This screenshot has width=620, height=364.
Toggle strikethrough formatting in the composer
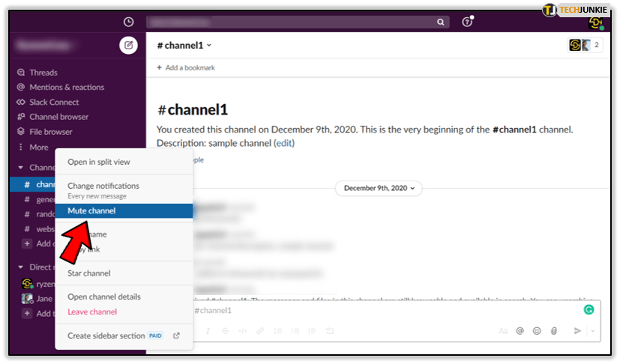point(224,330)
